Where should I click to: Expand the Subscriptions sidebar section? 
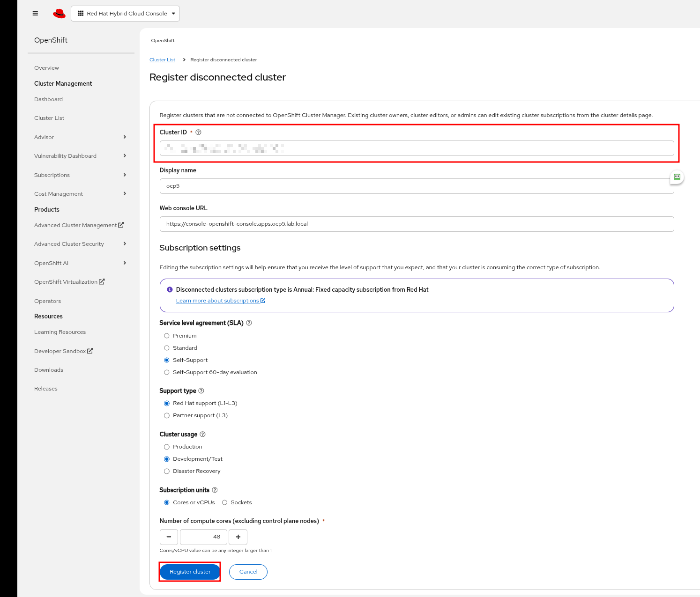pos(81,175)
